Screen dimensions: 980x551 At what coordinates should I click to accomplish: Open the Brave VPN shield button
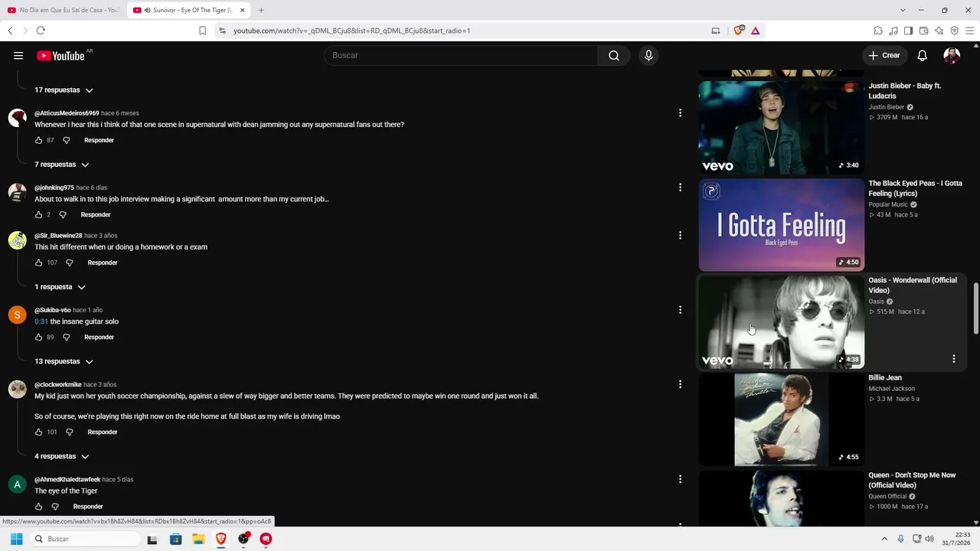click(x=955, y=31)
